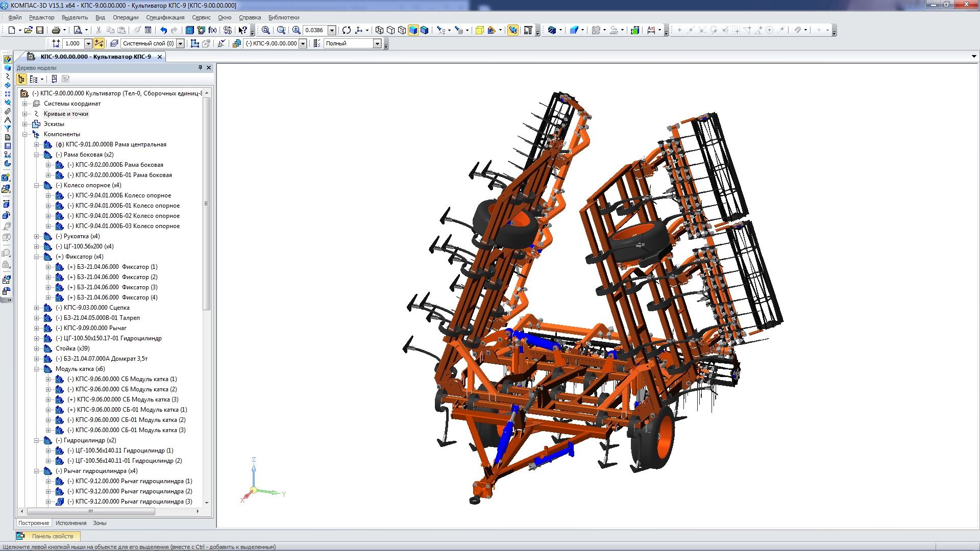Image resolution: width=980 pixels, height=551 pixels.
Task: Click the zoom scale 0.0386 field
Action: tap(314, 30)
